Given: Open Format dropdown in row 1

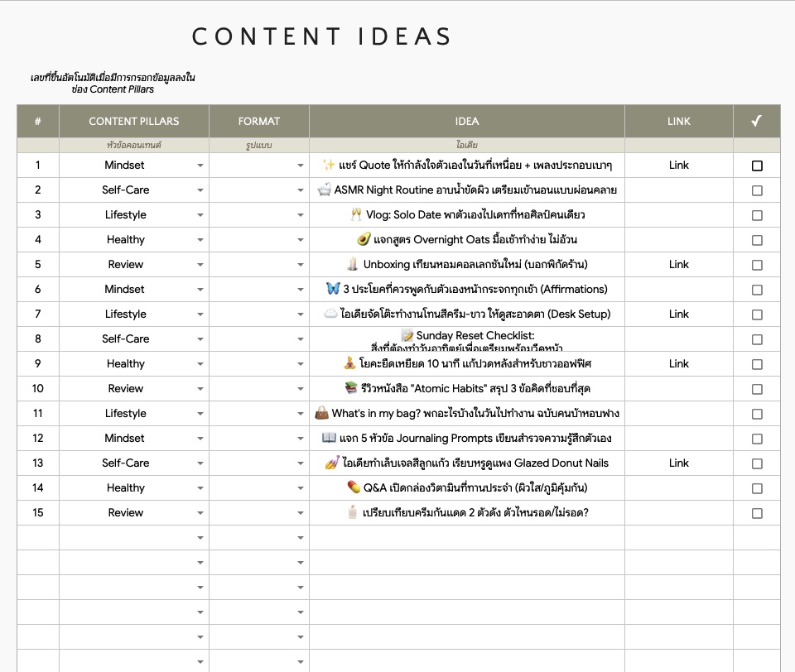Looking at the screenshot, I should [x=300, y=166].
